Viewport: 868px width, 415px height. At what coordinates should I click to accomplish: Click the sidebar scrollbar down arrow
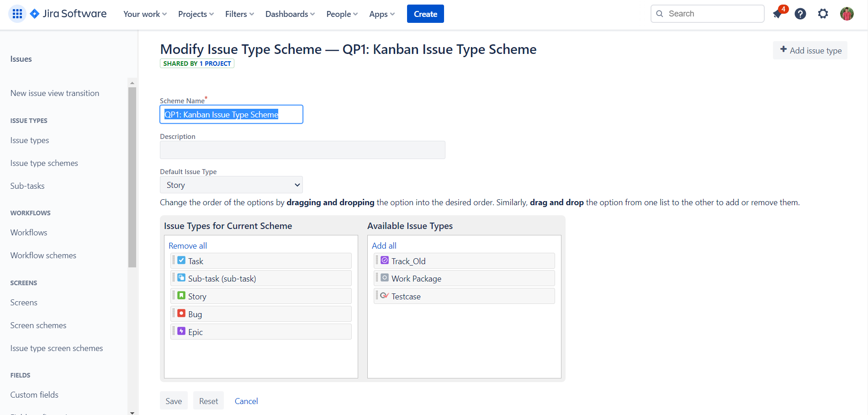click(132, 412)
